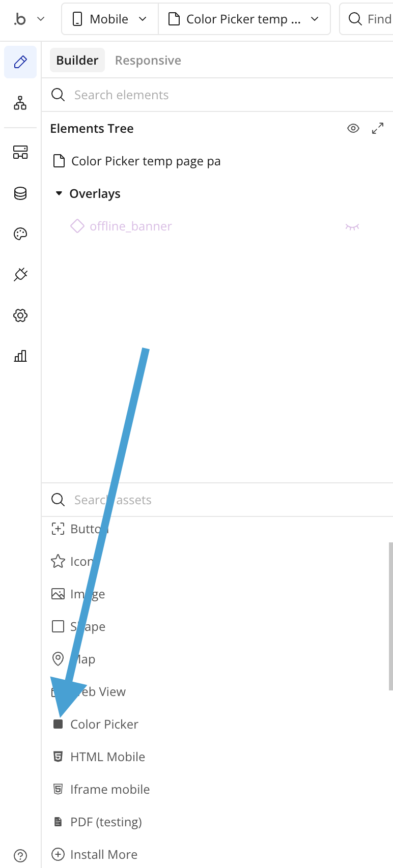Open the Logs bar chart icon
The width and height of the screenshot is (393, 868).
pos(20,356)
